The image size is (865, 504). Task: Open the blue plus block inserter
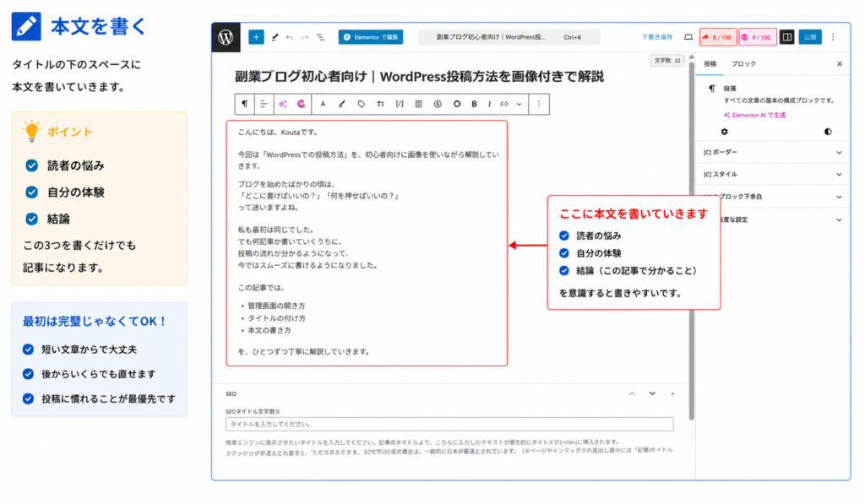pos(256,37)
